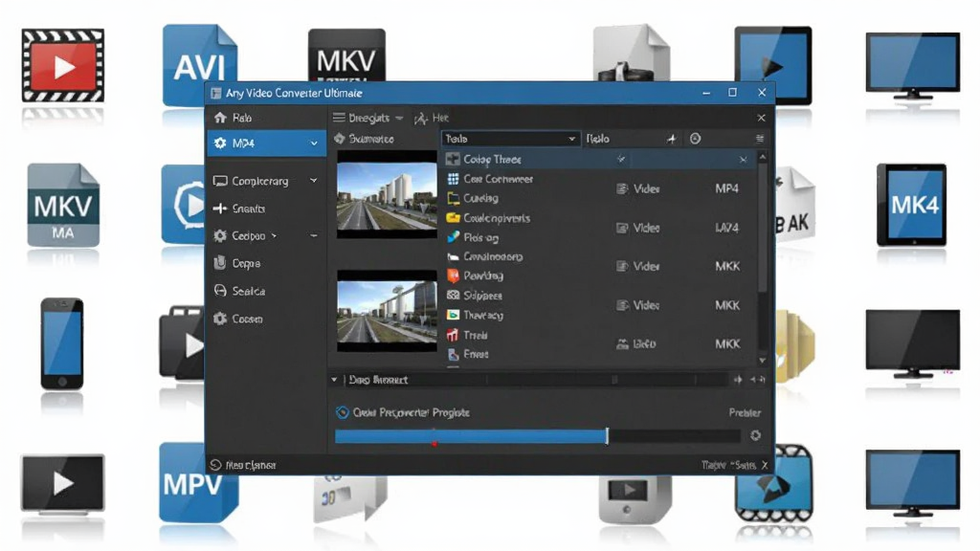Click the monitor icon beside Compkerarg
Viewport: 980px width, 551px height.
click(220, 181)
